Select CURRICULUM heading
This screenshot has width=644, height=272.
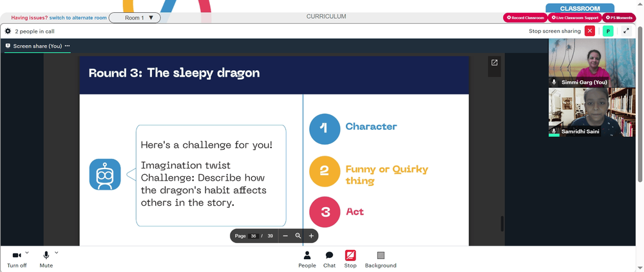tap(326, 17)
